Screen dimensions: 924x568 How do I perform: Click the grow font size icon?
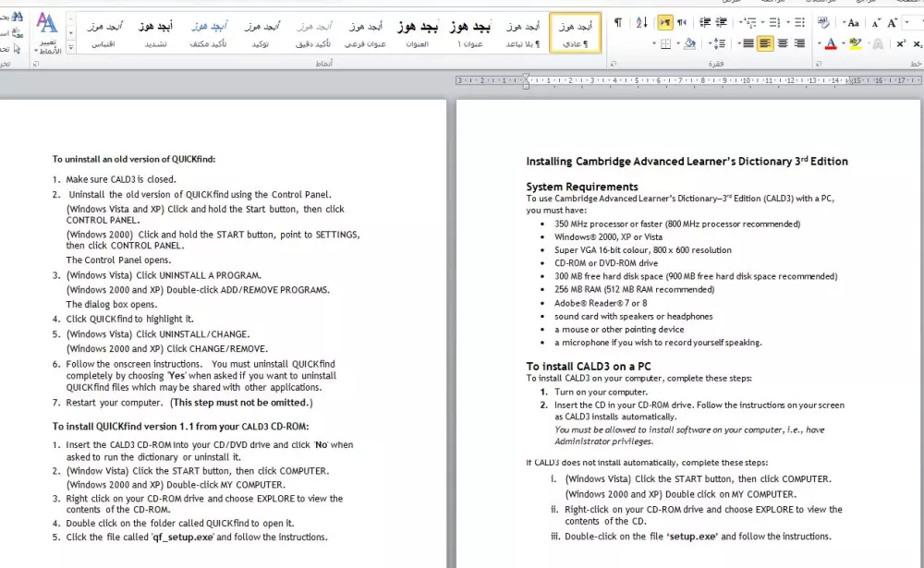tap(893, 23)
